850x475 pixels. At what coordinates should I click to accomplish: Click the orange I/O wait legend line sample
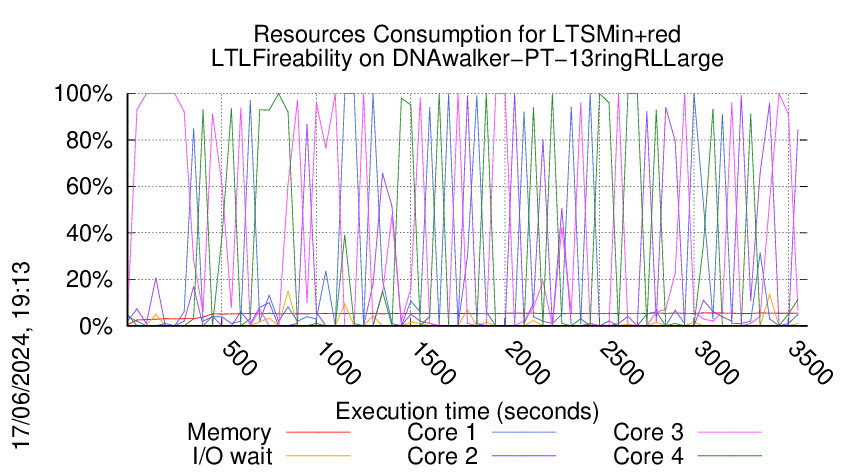(x=318, y=456)
